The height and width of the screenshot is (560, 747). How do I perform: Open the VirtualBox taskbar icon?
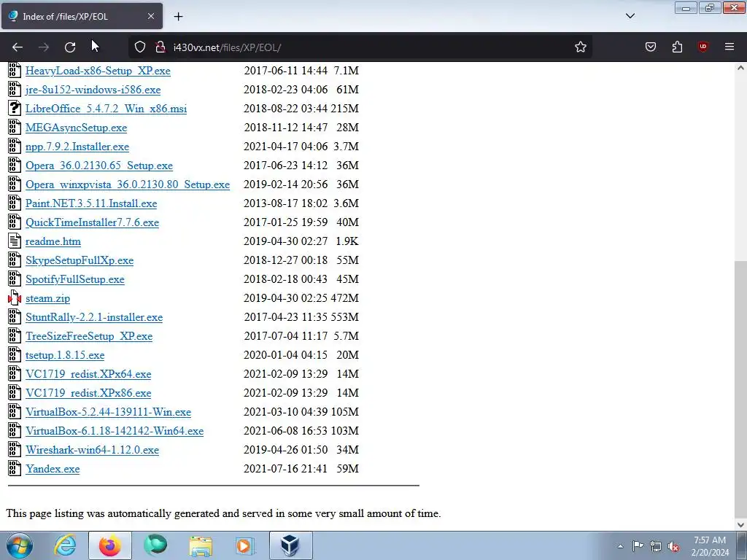[290, 545]
